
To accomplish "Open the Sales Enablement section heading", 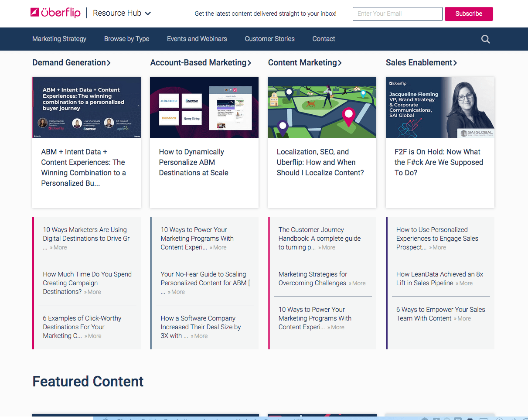I will pyautogui.click(x=421, y=63).
